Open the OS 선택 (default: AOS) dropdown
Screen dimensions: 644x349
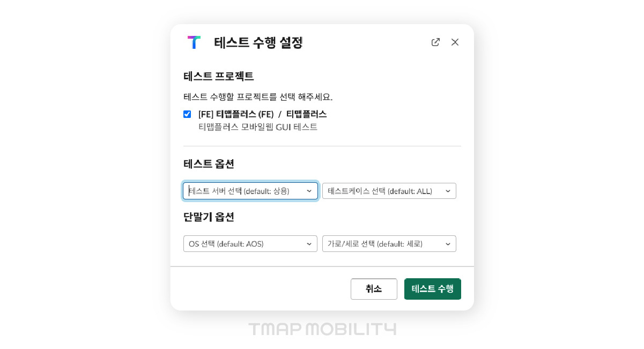click(x=250, y=243)
